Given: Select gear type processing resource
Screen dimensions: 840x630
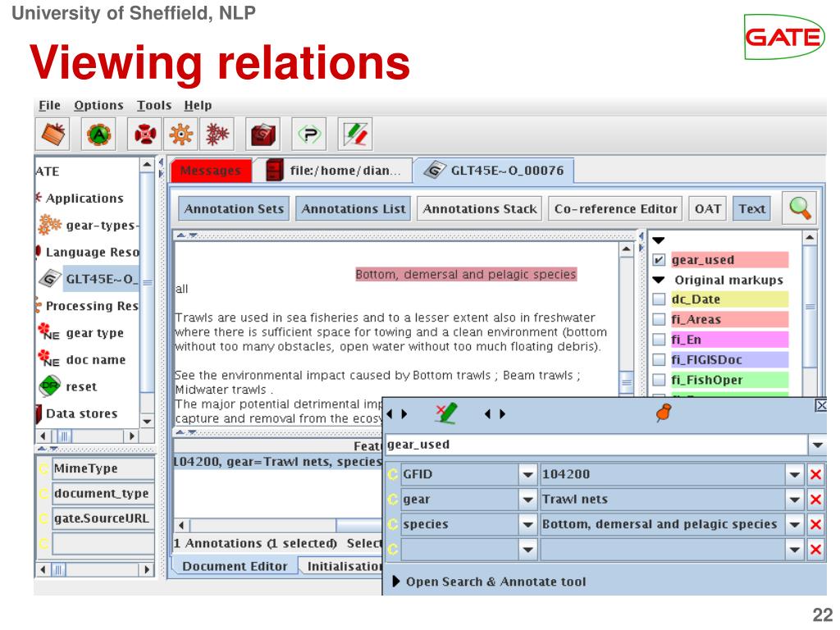Looking at the screenshot, I should pyautogui.click(x=81, y=333).
